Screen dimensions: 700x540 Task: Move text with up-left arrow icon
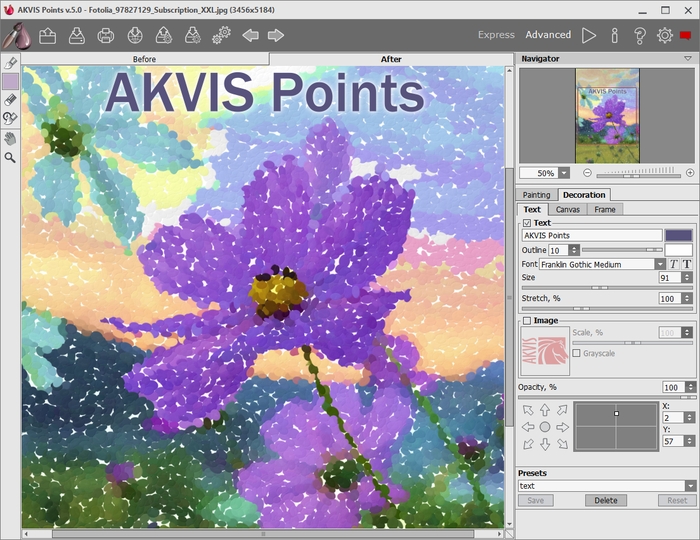click(x=528, y=410)
